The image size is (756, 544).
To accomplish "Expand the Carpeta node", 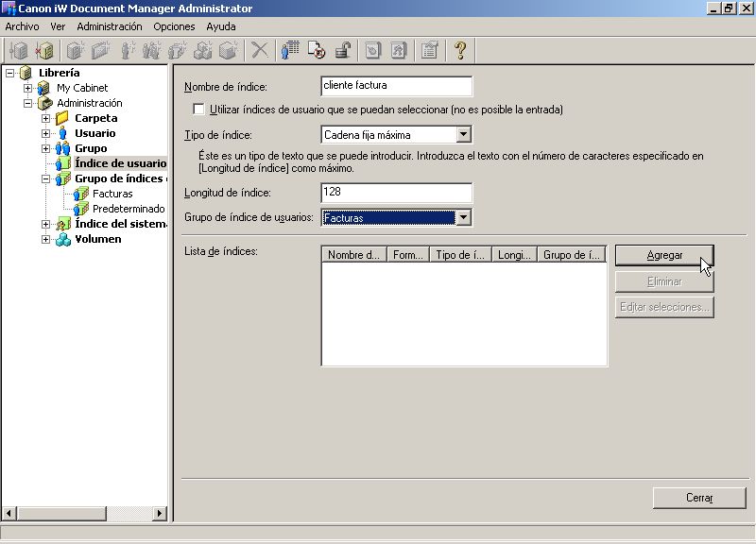I will click(x=45, y=119).
